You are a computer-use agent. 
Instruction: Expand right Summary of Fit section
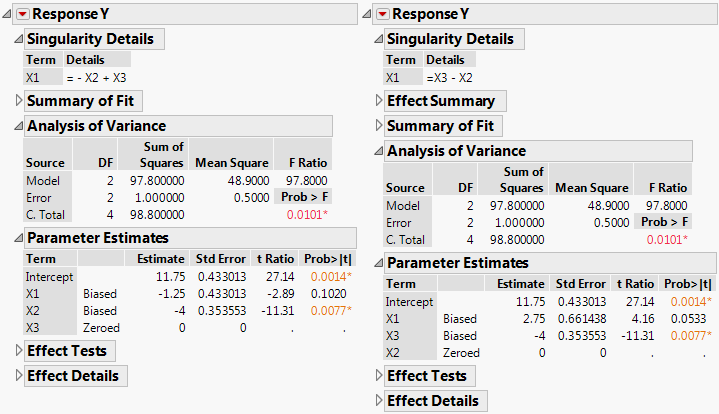(x=379, y=126)
